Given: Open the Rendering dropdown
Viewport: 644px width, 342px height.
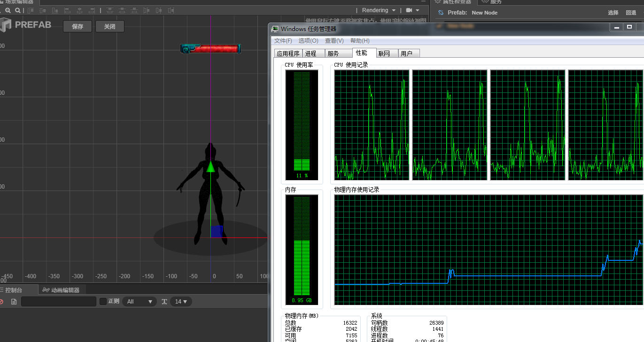Looking at the screenshot, I should (x=379, y=10).
